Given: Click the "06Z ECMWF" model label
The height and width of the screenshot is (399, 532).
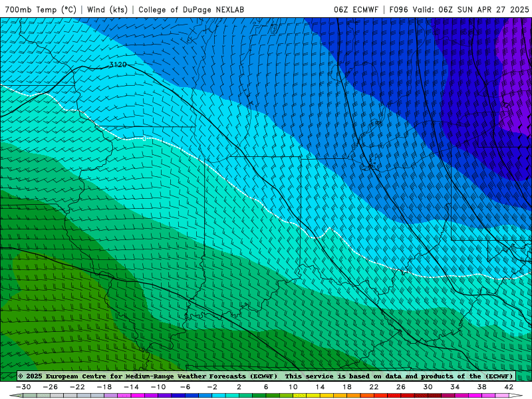Looking at the screenshot, I should pyautogui.click(x=356, y=9).
